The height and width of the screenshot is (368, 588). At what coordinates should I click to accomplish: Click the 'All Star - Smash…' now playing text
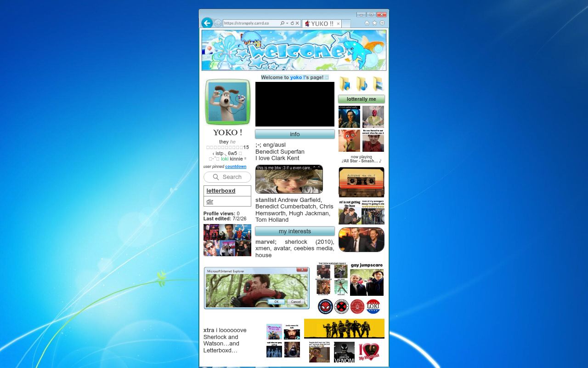(x=362, y=161)
